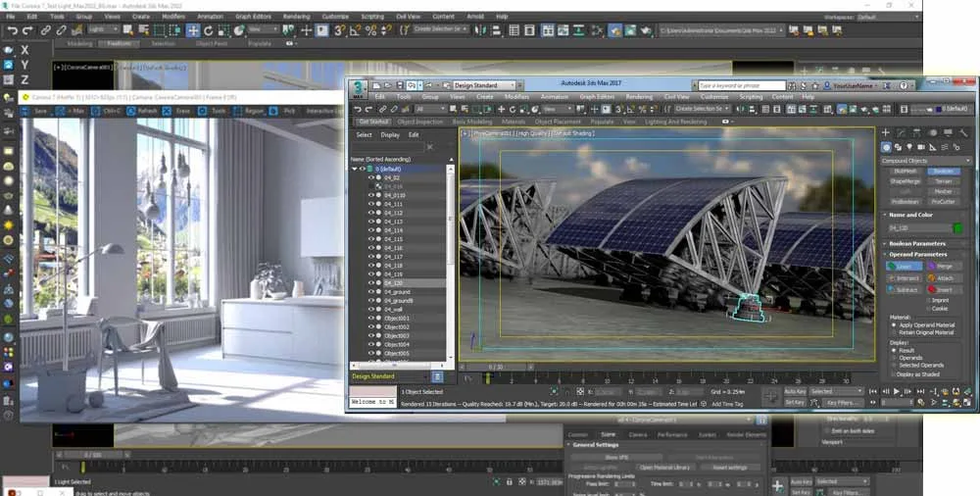Viewport: 980px width, 496px height.
Task: Collapse the Operand Parameters rollout
Action: (x=917, y=255)
